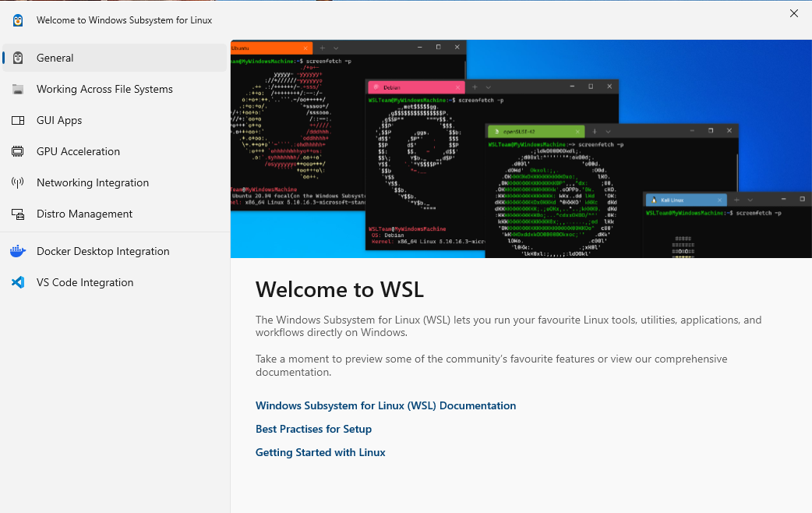Open the Networking Integration section

coord(92,182)
